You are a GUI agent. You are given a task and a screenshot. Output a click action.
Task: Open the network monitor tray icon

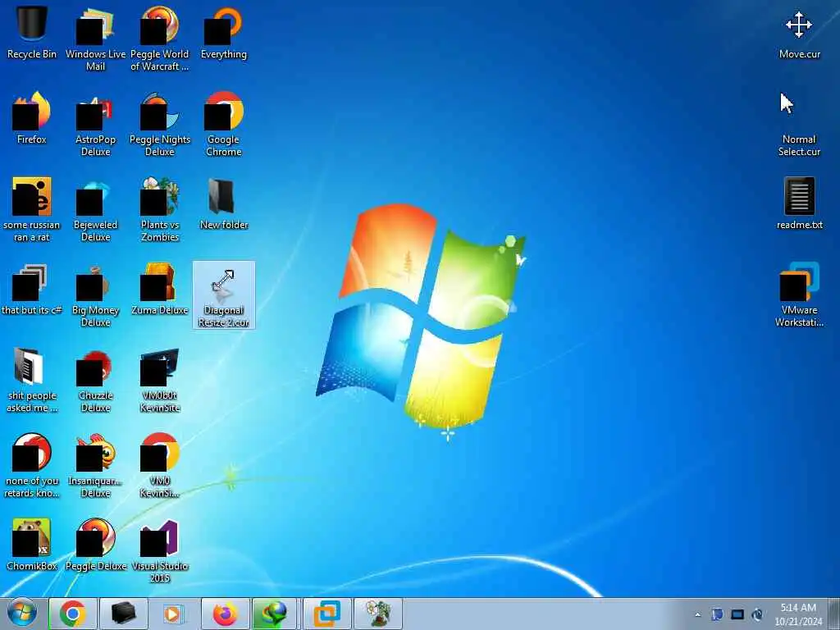click(x=737, y=614)
